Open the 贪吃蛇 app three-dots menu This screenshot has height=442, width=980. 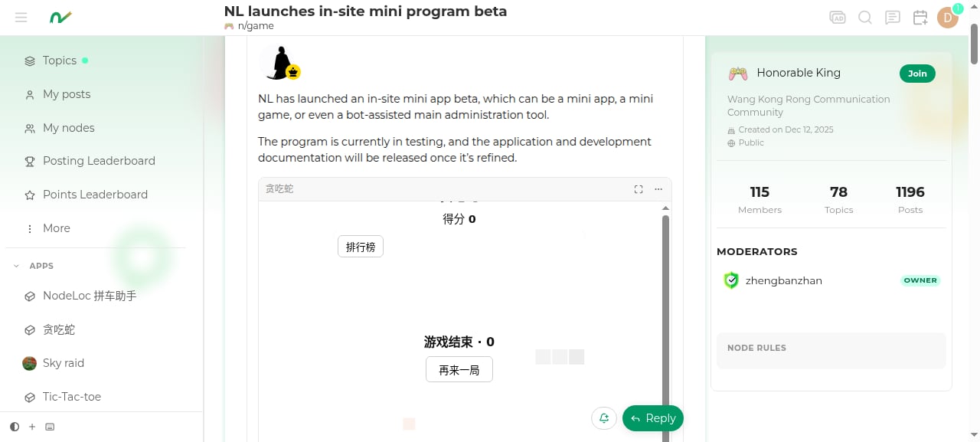click(658, 189)
